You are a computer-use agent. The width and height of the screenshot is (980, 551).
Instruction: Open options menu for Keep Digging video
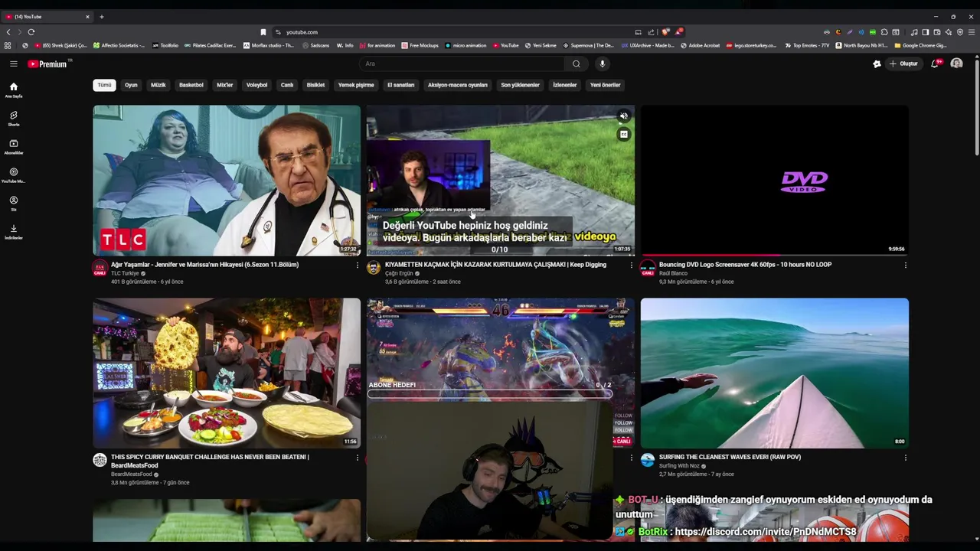[x=631, y=265]
